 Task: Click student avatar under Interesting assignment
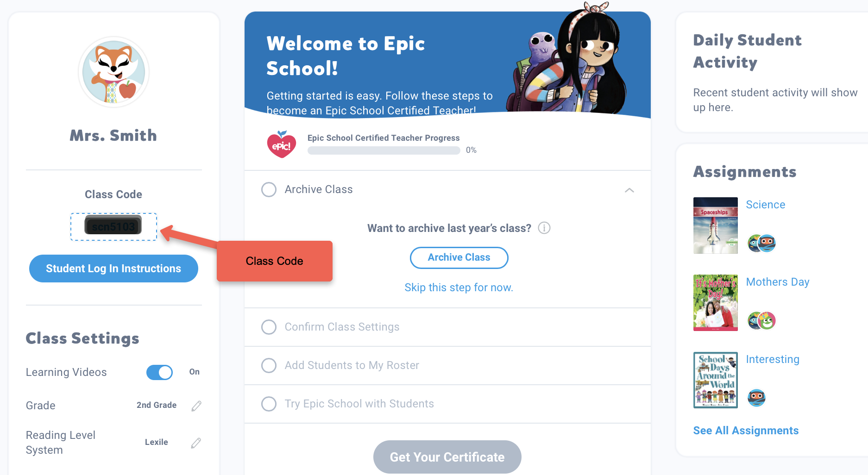(756, 397)
